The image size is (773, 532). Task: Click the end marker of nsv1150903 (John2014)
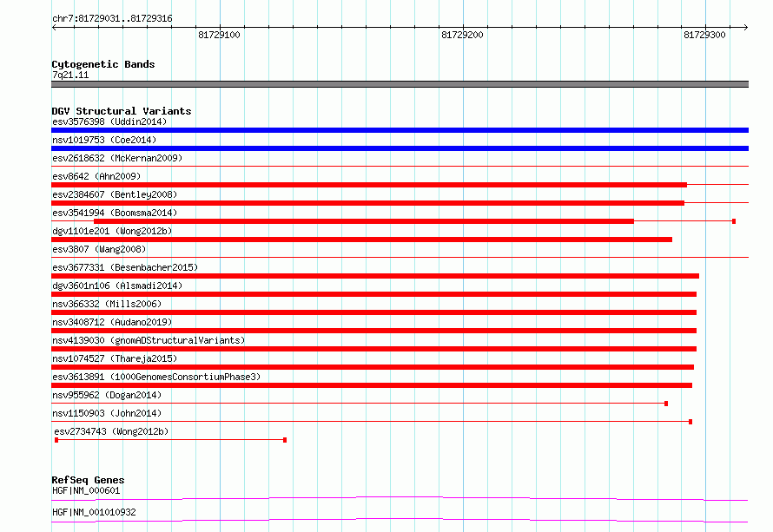[690, 422]
